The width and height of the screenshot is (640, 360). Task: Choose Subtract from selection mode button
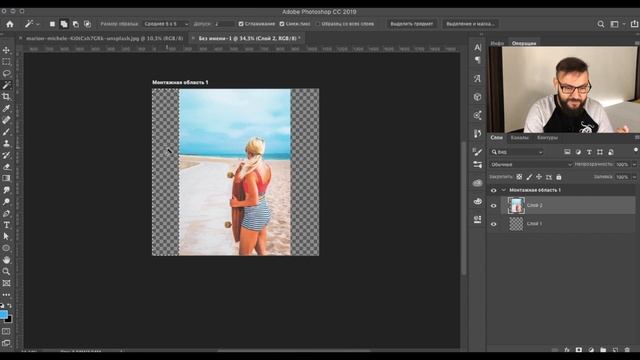tap(76, 24)
